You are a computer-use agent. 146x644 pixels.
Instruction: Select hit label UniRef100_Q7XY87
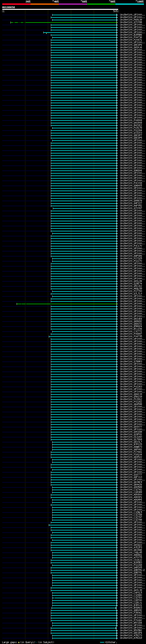point(131,208)
